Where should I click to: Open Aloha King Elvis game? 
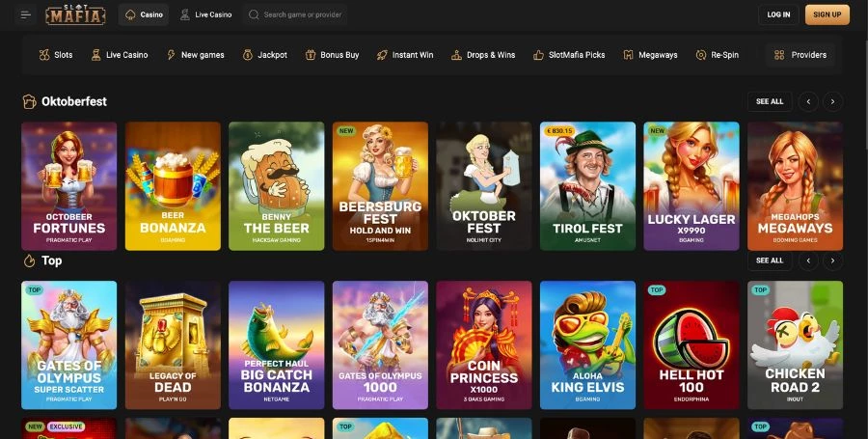click(x=588, y=344)
